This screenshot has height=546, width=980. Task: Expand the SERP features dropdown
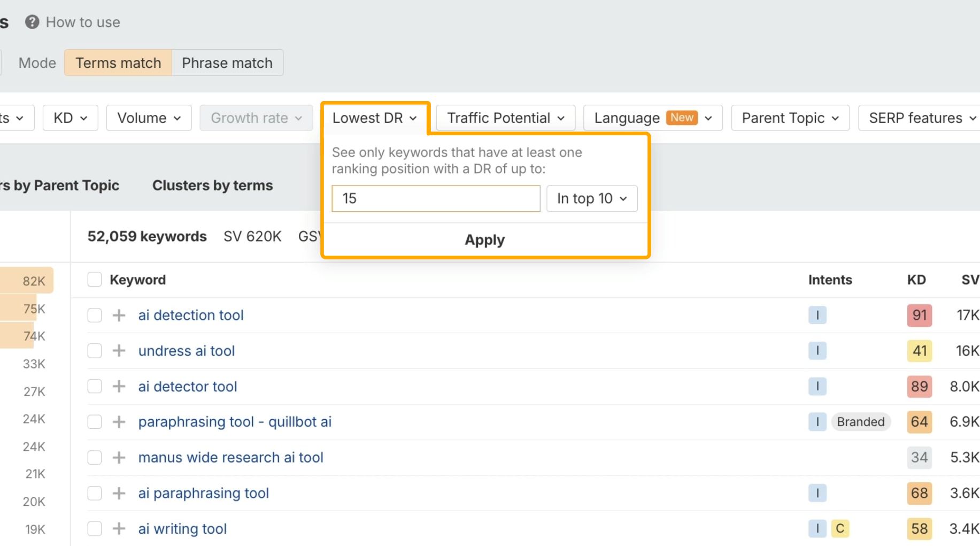pyautogui.click(x=919, y=118)
